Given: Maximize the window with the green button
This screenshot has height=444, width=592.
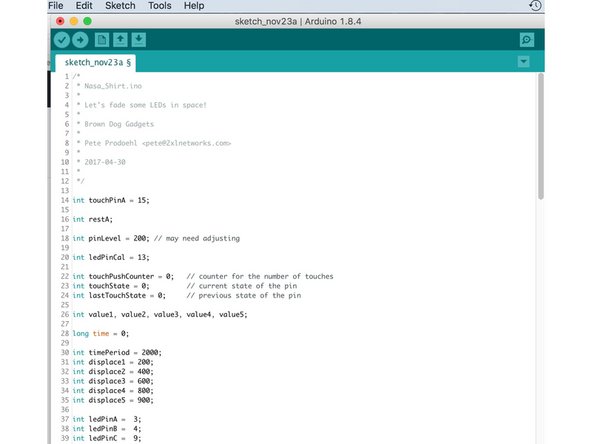Looking at the screenshot, I should coord(87,21).
